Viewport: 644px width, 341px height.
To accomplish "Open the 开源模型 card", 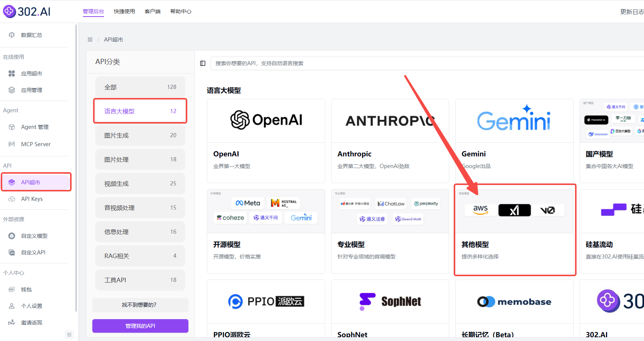I will click(266, 231).
